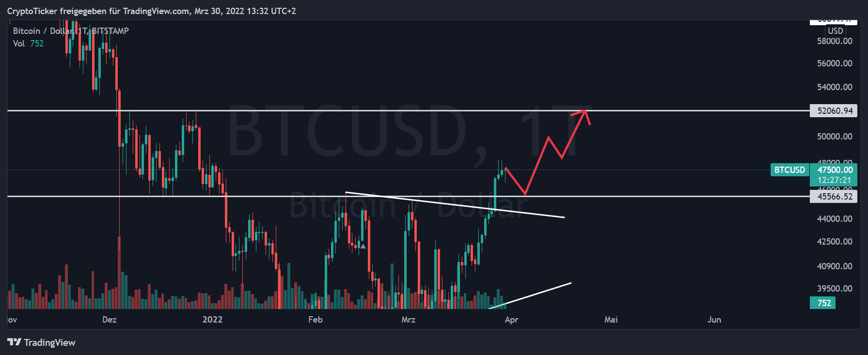
Task: Click the current price 47500.00 label
Action: click(x=835, y=170)
